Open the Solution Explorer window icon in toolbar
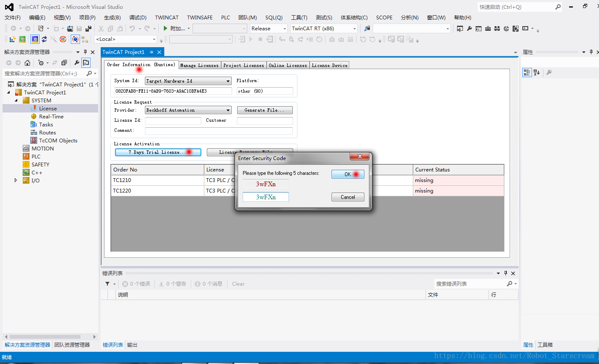This screenshot has width=599, height=364. click(460, 29)
